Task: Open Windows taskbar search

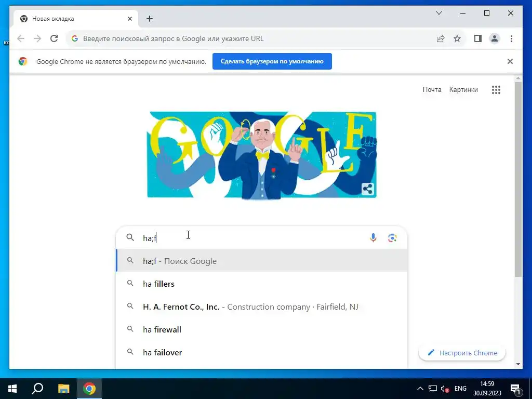Action: (37, 389)
